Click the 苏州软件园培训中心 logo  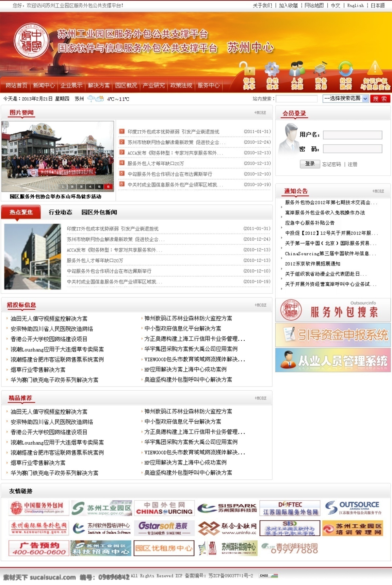point(101,528)
